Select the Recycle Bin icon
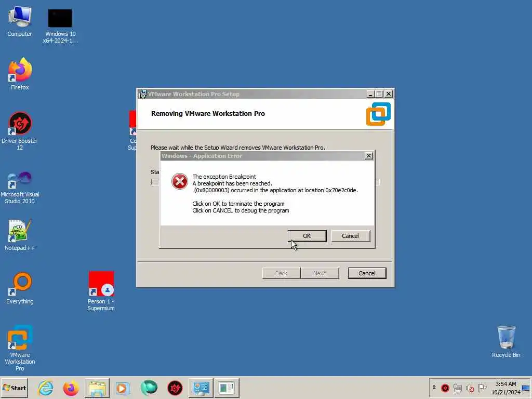The width and height of the screenshot is (532, 399). (x=506, y=342)
